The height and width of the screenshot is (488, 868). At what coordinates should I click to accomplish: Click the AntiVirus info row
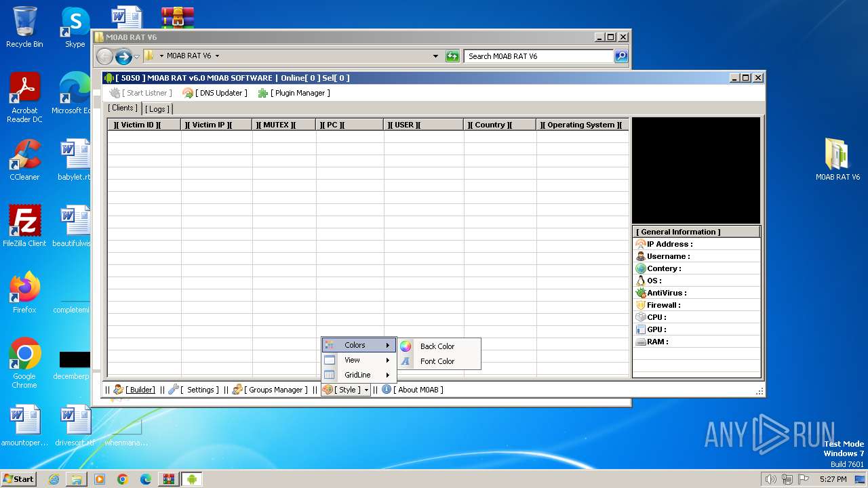(697, 293)
